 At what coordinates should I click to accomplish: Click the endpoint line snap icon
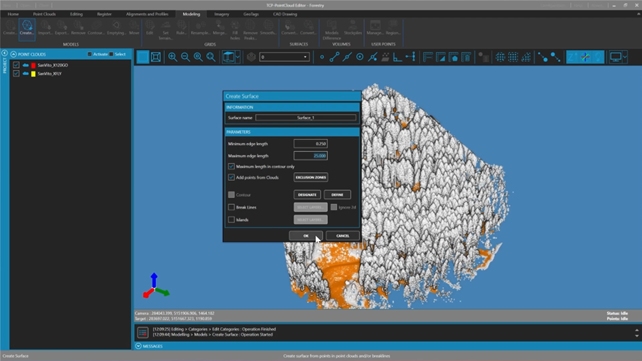[x=335, y=57]
